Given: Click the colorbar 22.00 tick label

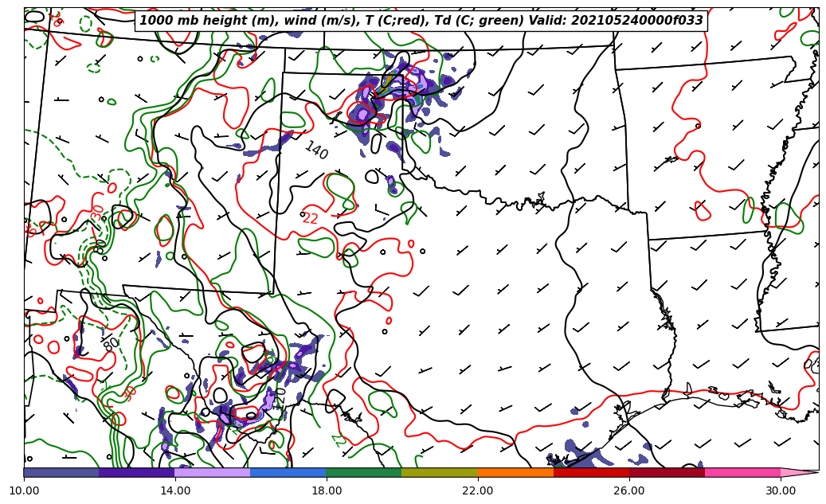Looking at the screenshot, I should click(478, 490).
